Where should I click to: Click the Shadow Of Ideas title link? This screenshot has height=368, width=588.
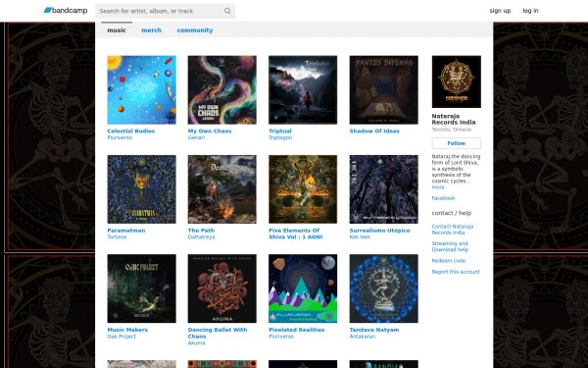point(374,131)
